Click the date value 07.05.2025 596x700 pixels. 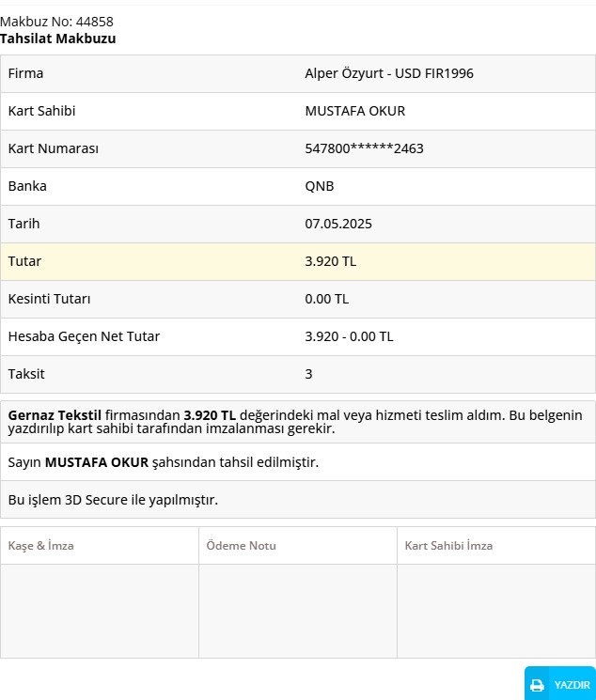pos(338,224)
